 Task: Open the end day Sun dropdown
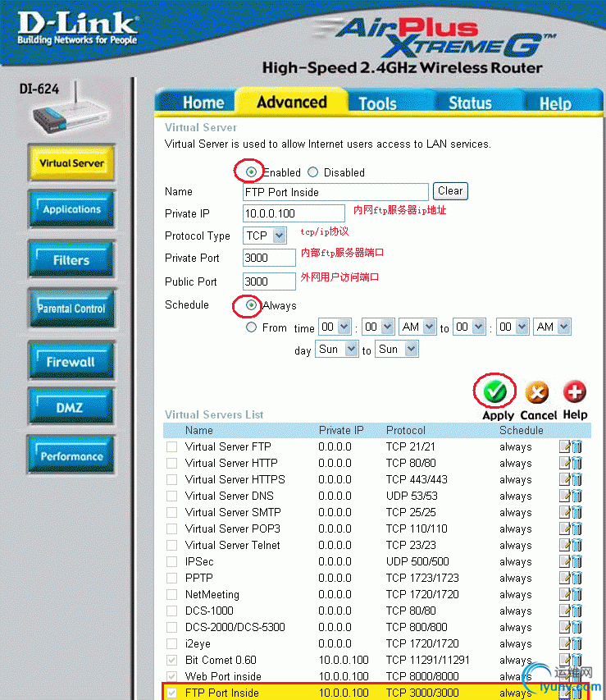397,349
